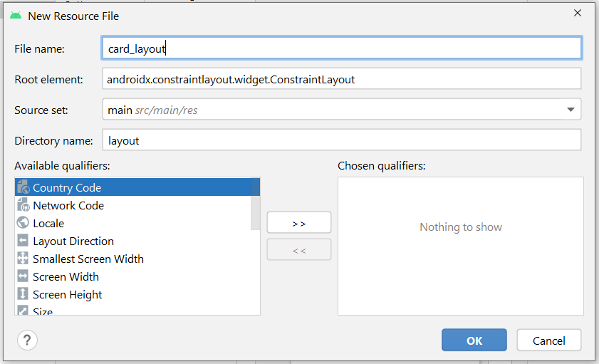599x364 pixels.
Task: Click the Screen Width icon
Action: coord(22,277)
